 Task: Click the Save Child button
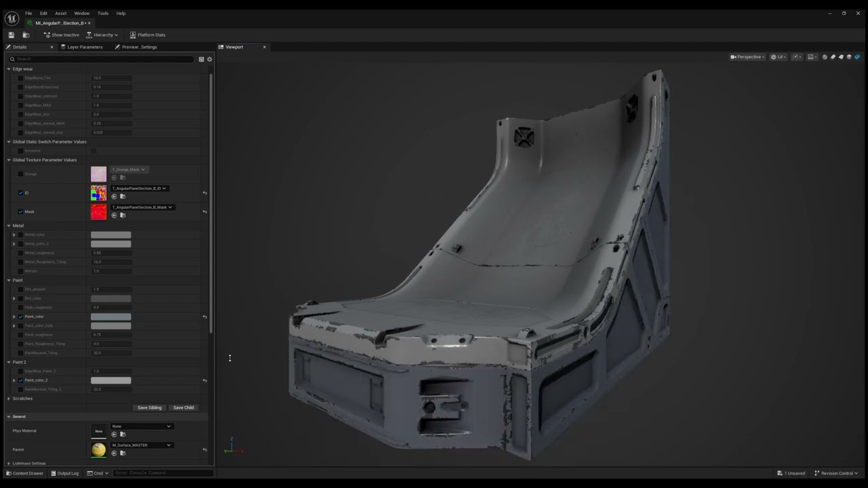coord(184,407)
